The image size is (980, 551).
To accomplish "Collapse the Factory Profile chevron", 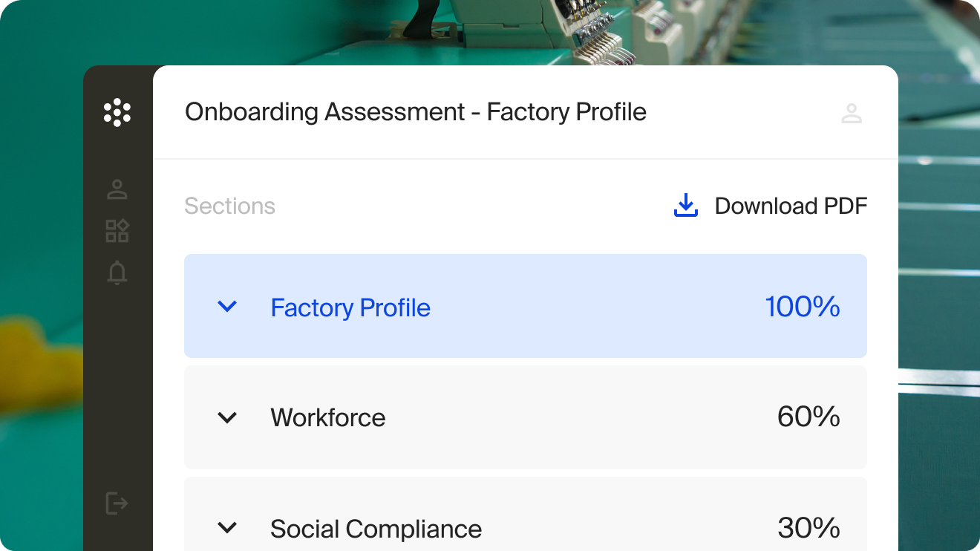I will pyautogui.click(x=227, y=307).
